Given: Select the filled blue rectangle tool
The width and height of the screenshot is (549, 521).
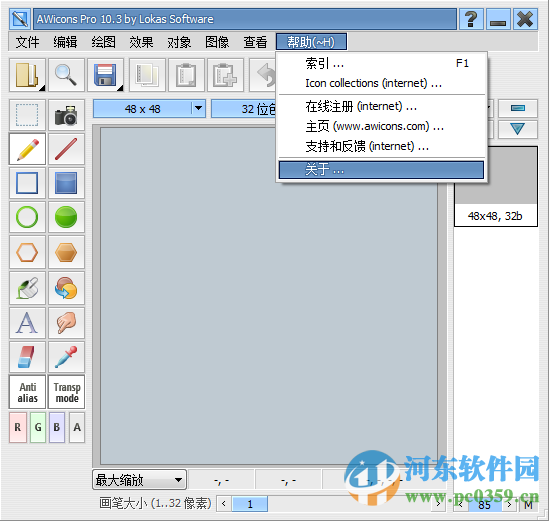Looking at the screenshot, I should click(66, 183).
